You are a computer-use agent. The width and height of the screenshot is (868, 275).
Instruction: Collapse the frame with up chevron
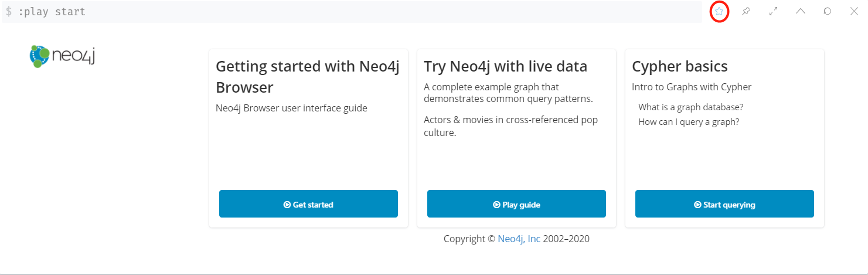[800, 11]
